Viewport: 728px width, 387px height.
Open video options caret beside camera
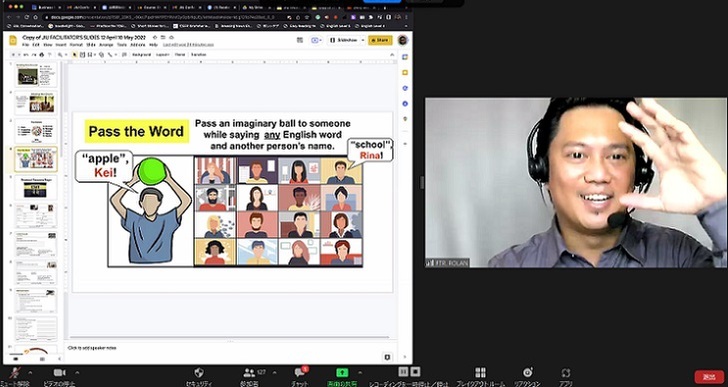(77, 373)
